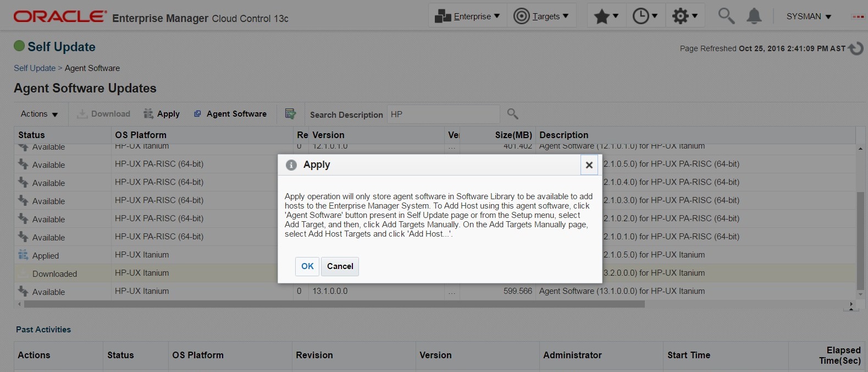Click the info icon in Apply dialog
The height and width of the screenshot is (372, 868).
pyautogui.click(x=291, y=165)
